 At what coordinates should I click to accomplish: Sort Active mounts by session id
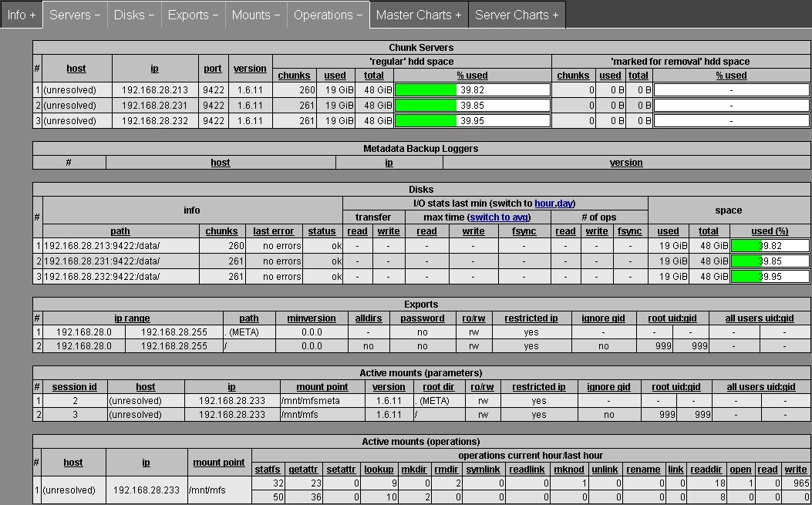pos(74,386)
